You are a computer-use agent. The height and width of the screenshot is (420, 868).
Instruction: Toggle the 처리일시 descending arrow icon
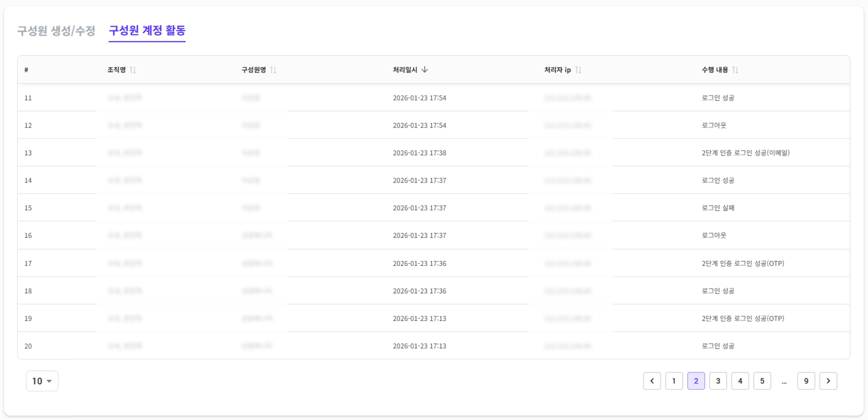tap(425, 69)
